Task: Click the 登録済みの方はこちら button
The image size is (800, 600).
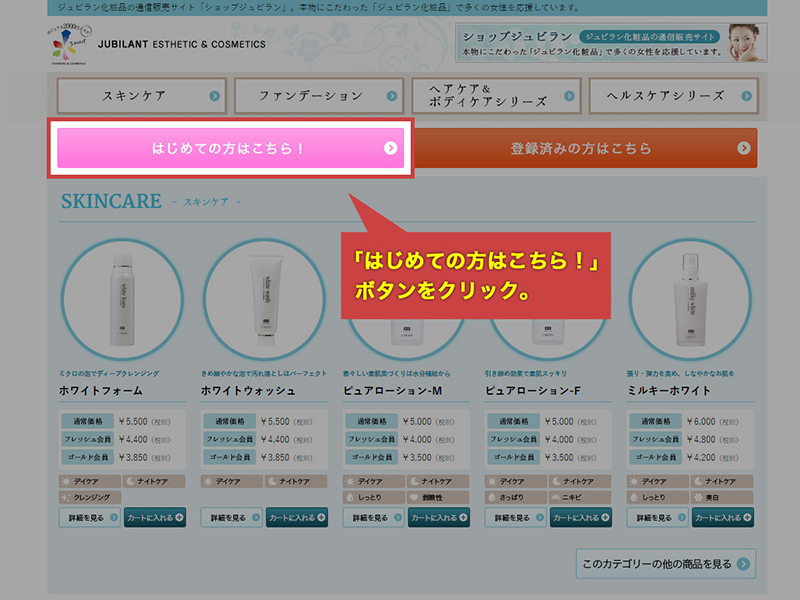Action: point(586,148)
